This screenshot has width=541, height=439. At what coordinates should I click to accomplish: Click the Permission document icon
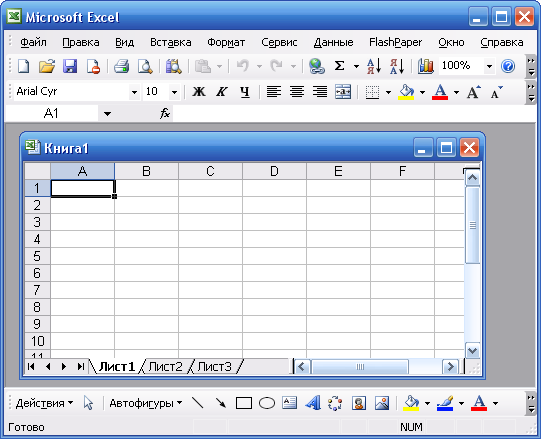point(93,66)
